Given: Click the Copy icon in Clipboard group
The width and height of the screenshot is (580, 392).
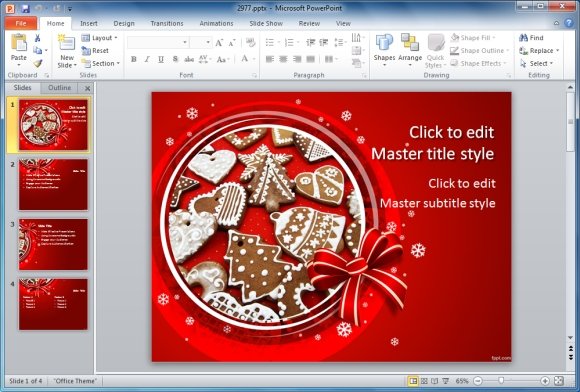Looking at the screenshot, I should [37, 50].
